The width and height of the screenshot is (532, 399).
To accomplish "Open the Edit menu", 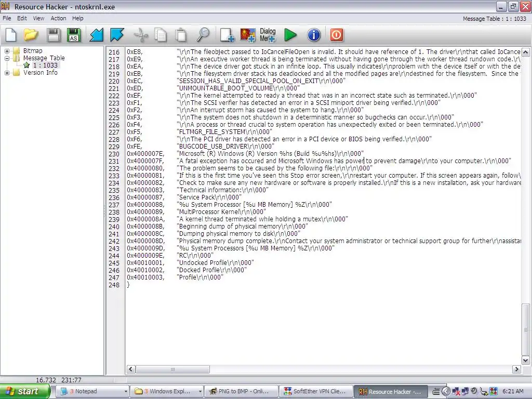I will pos(22,18).
